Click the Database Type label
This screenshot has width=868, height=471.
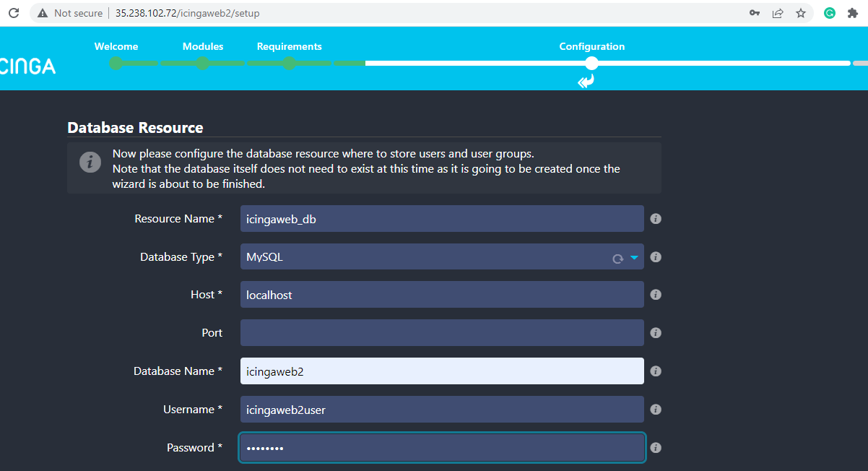pyautogui.click(x=181, y=256)
